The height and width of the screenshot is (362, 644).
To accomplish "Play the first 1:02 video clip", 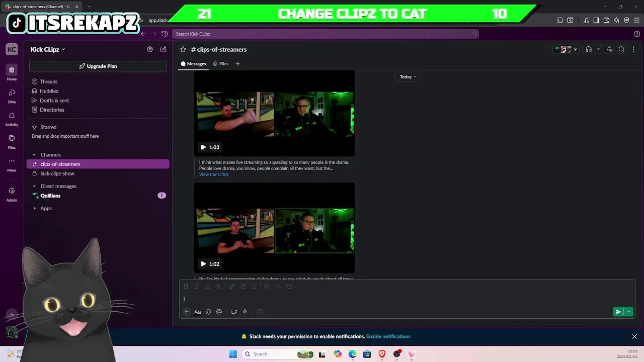I will [203, 147].
